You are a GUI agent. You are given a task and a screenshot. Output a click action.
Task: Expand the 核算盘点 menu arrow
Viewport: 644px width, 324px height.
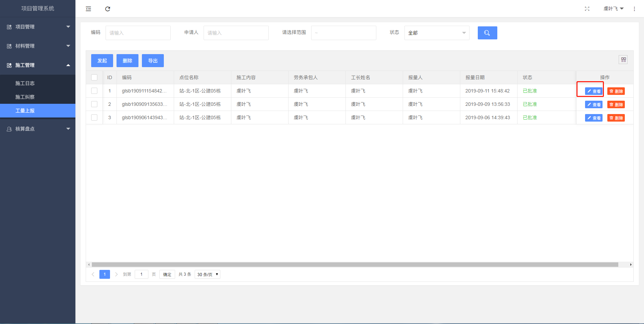coord(68,129)
